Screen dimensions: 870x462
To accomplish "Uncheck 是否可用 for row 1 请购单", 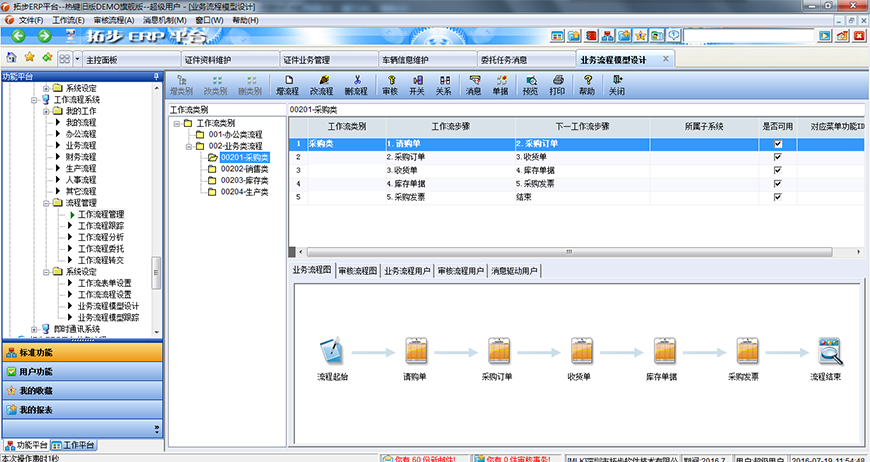I will tap(777, 144).
